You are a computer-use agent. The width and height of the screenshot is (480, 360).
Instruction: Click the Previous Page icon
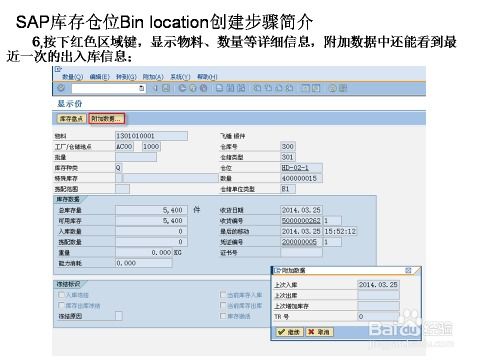pyautogui.click(x=268, y=88)
